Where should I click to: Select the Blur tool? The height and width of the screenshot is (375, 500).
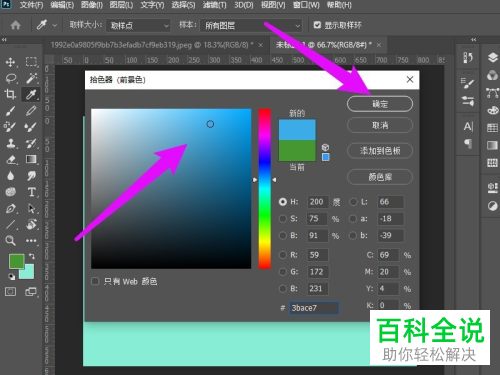pyautogui.click(x=11, y=176)
